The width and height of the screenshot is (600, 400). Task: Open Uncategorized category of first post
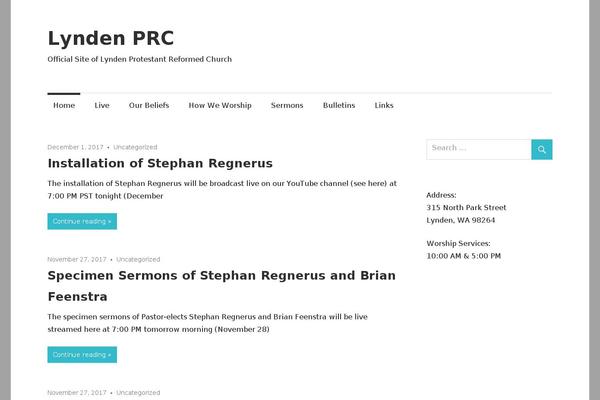coord(135,147)
